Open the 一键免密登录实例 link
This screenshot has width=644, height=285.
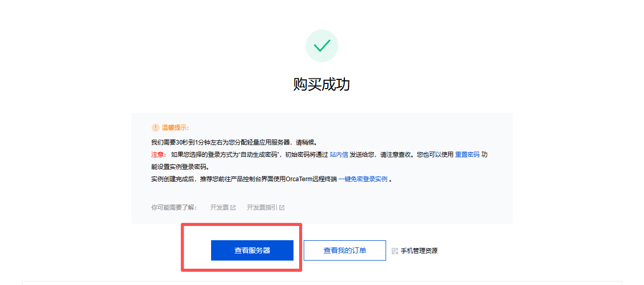[x=363, y=179]
